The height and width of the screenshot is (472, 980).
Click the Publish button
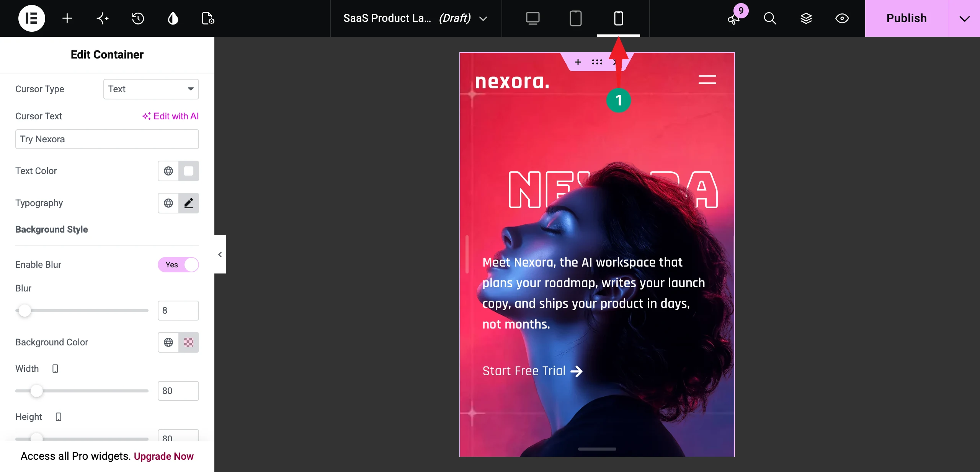coord(906,18)
